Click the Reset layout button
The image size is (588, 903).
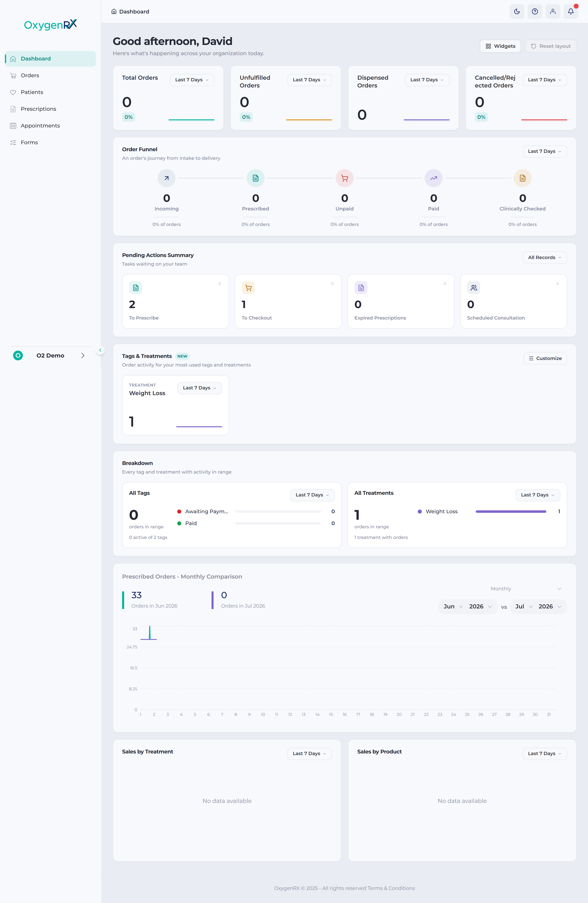pos(550,46)
